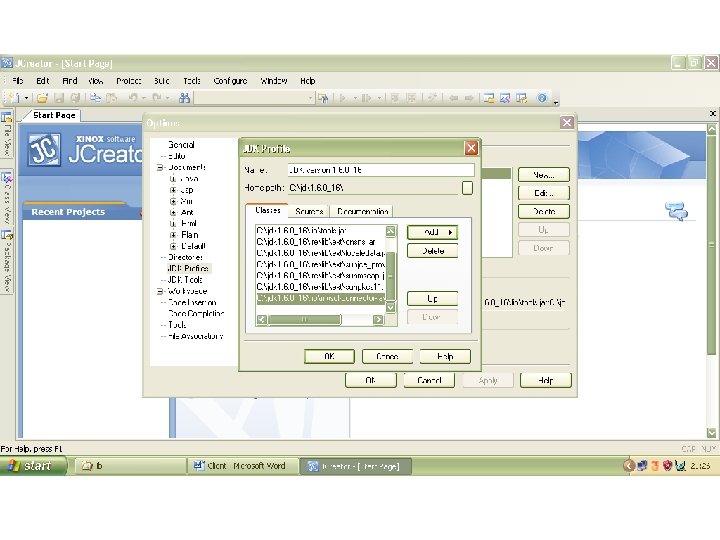Open the Build menu

point(162,81)
